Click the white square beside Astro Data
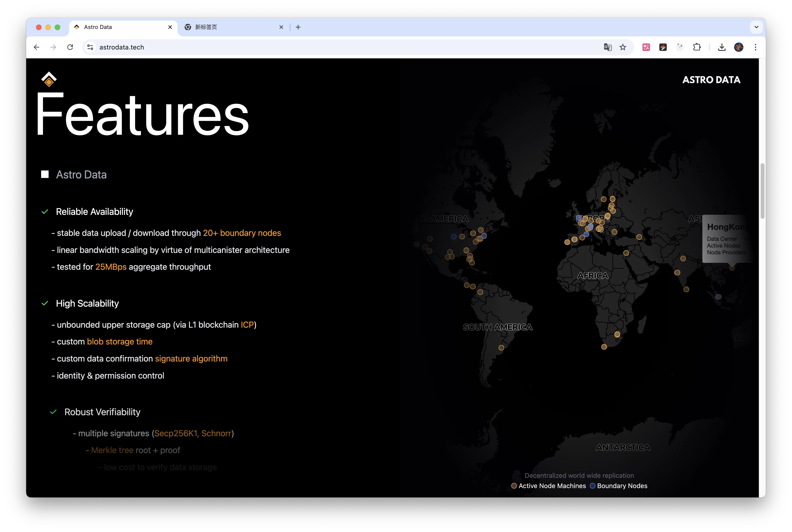 coord(45,174)
